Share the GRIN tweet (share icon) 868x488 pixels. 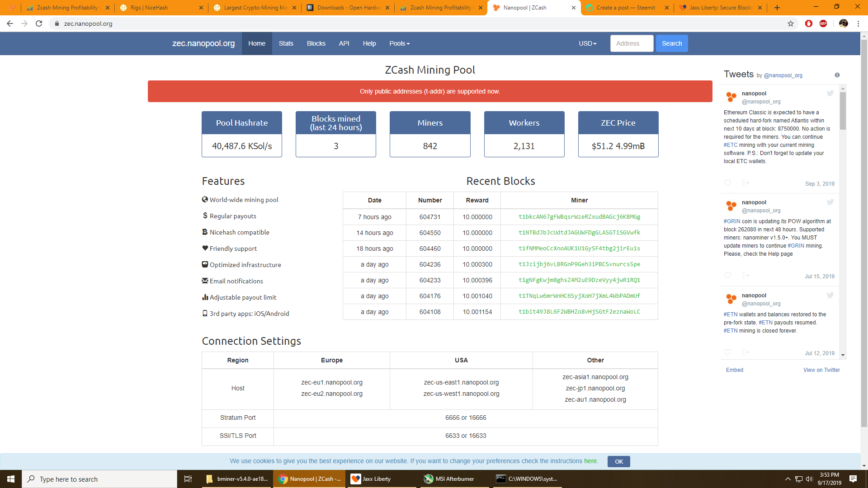745,276
